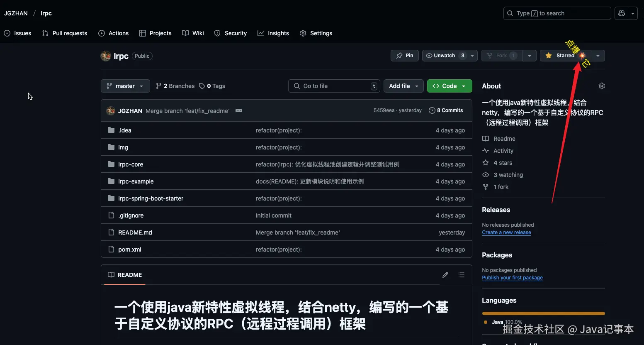Open the Insights tab
Screen dimensions: 644x345
click(x=273, y=33)
